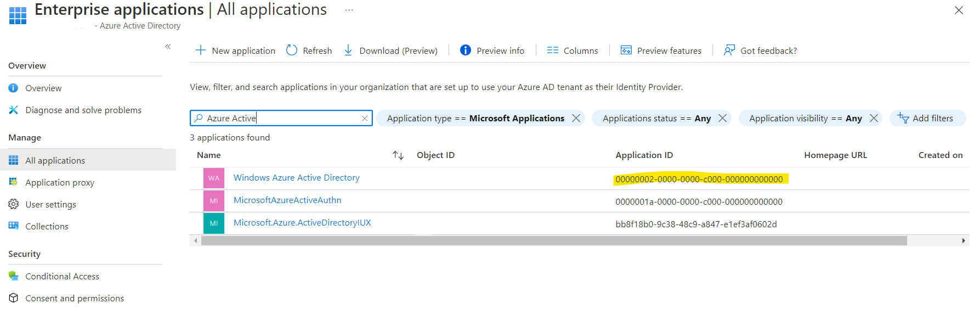The height and width of the screenshot is (309, 980).
Task: Click the Got feedback person icon
Action: pos(729,50)
